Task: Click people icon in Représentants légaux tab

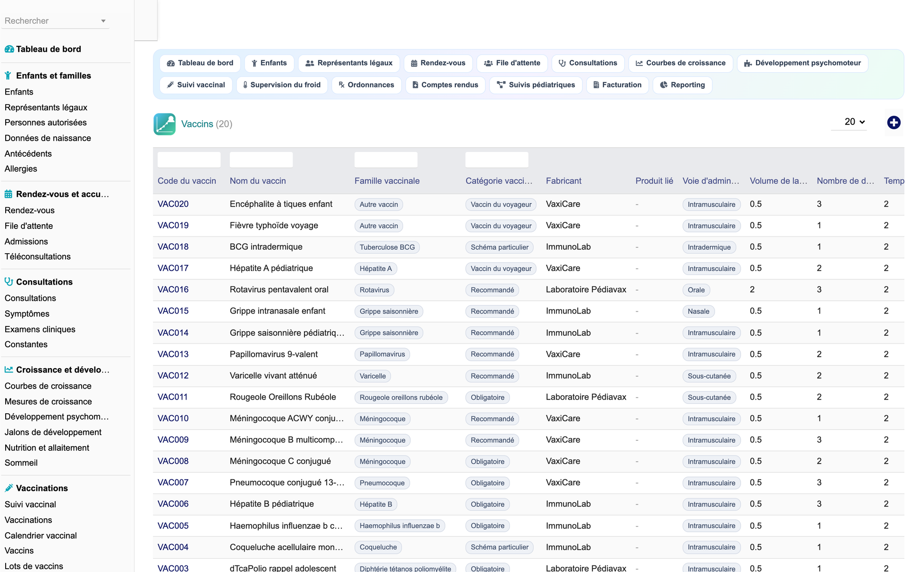Action: [x=310, y=63]
